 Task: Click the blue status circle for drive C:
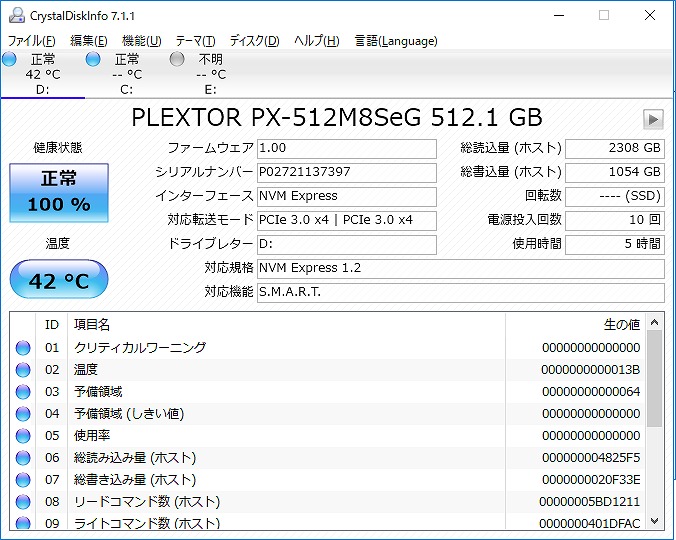tap(93, 59)
